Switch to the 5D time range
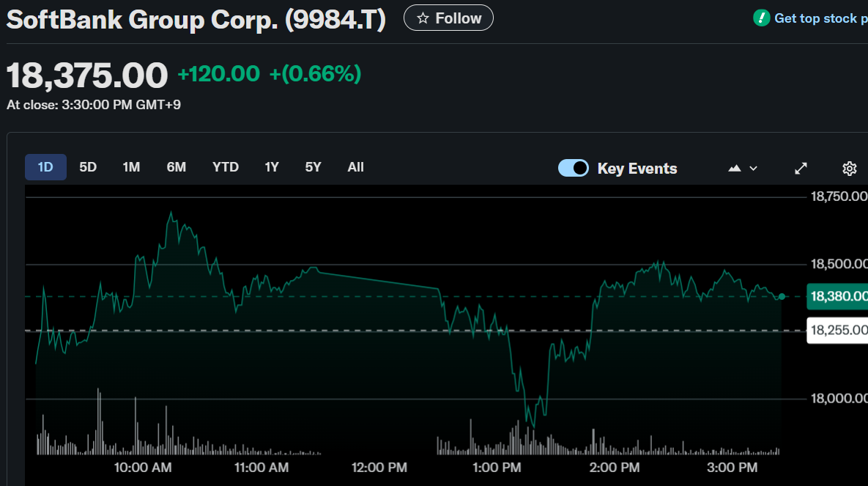 [x=88, y=167]
